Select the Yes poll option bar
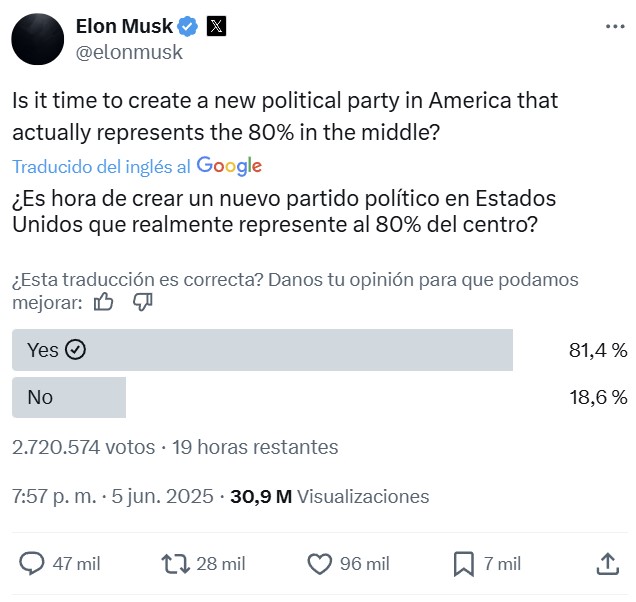This screenshot has height=602, width=636. (x=262, y=350)
